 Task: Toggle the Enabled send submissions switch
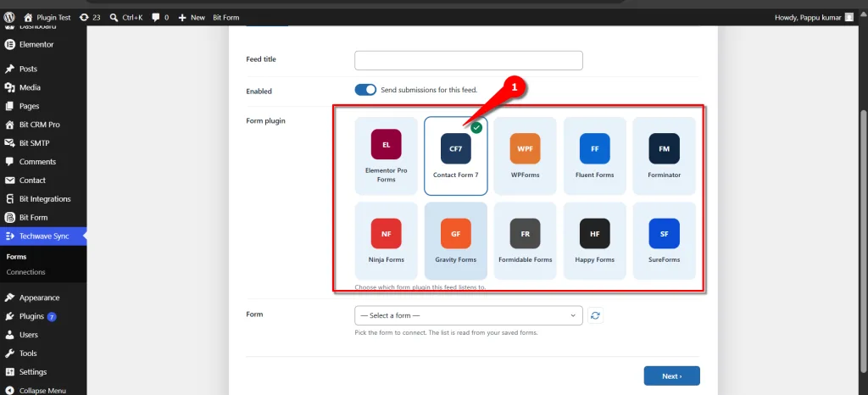tap(365, 90)
